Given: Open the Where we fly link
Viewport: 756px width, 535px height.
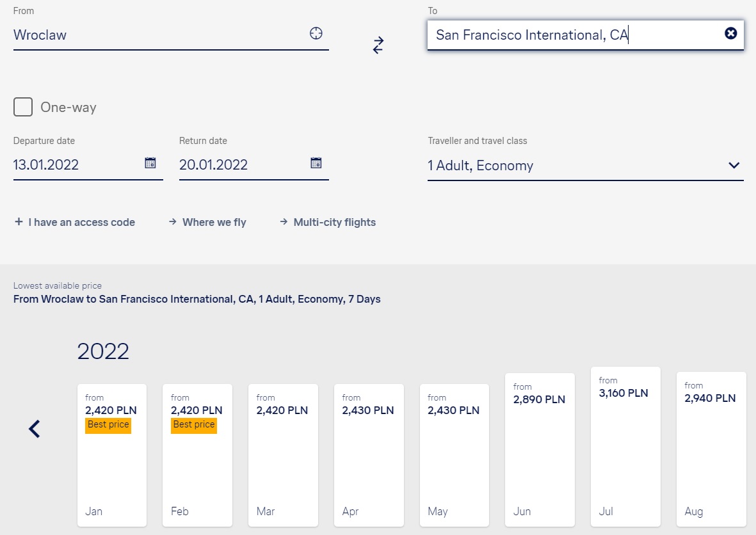Looking at the screenshot, I should pos(214,222).
